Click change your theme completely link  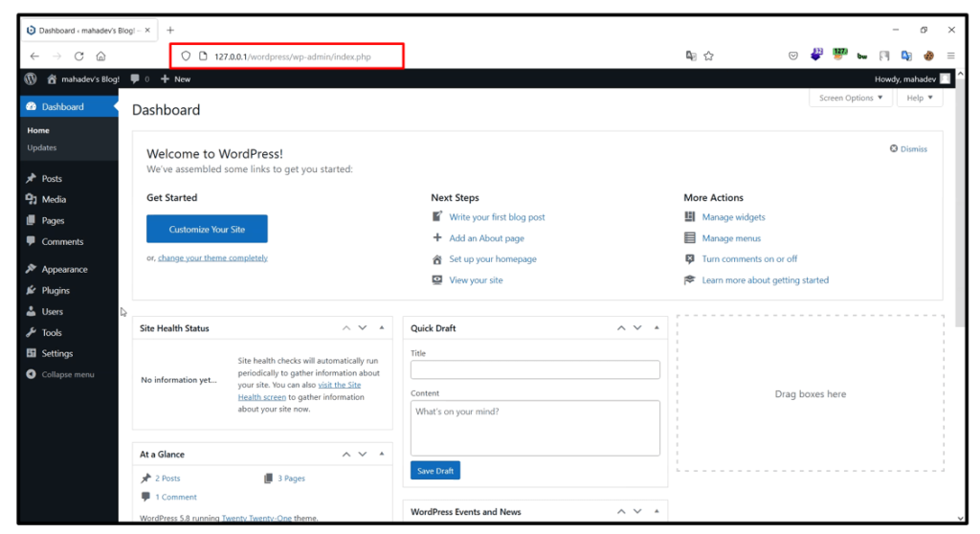click(x=212, y=257)
